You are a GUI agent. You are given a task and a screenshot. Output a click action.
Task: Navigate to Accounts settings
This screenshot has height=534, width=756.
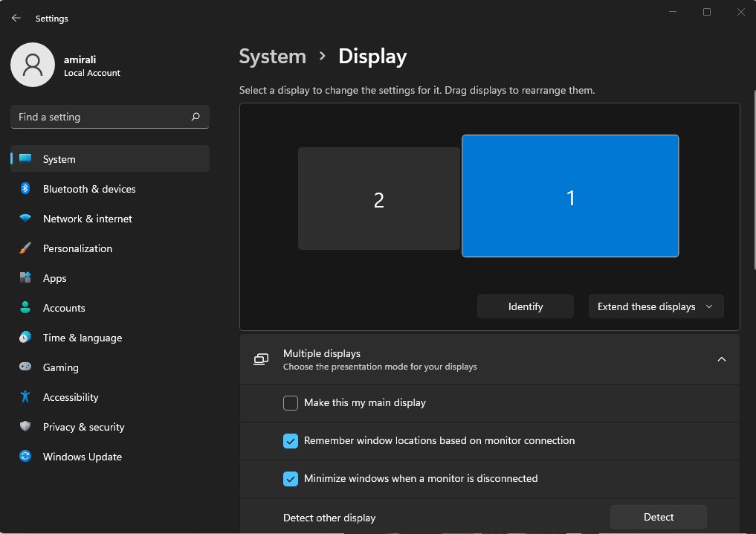[110, 308]
